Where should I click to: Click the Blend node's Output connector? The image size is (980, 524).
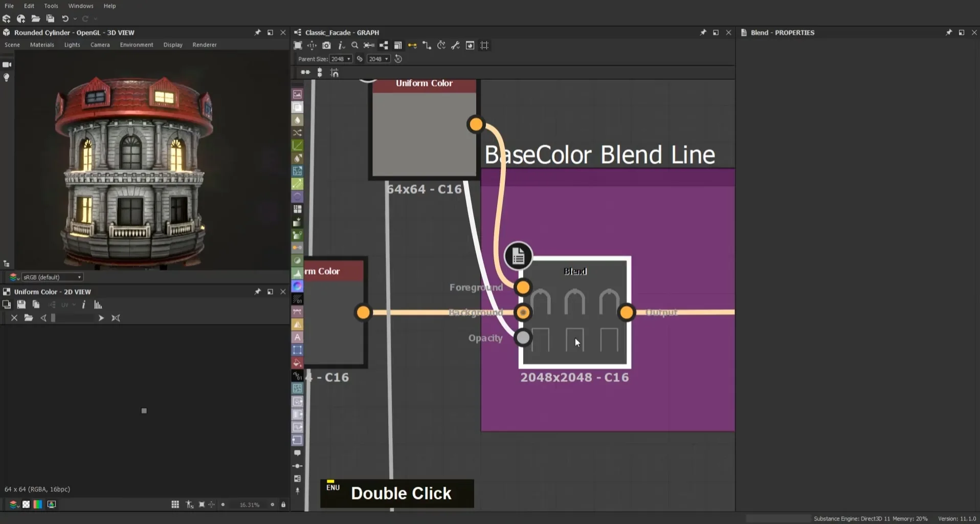click(x=627, y=312)
